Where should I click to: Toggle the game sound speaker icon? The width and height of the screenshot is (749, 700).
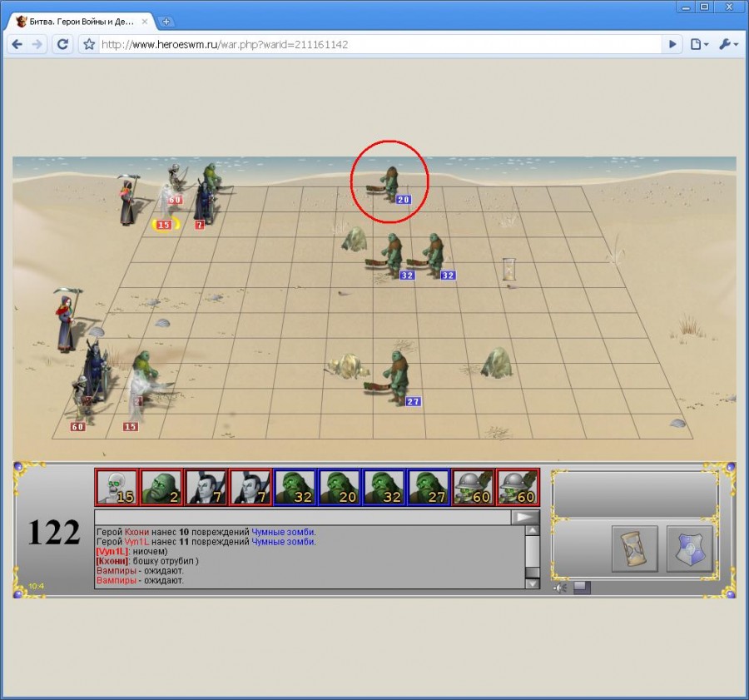coord(560,588)
